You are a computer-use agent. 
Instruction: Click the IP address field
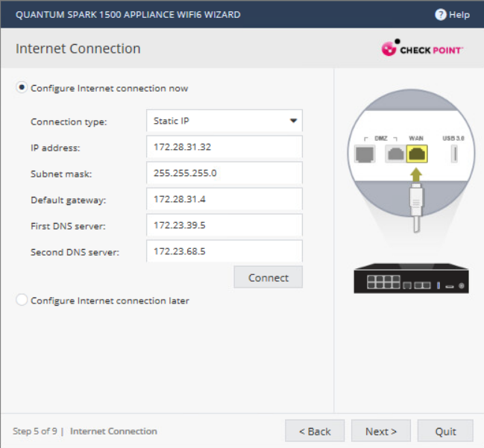point(224,147)
